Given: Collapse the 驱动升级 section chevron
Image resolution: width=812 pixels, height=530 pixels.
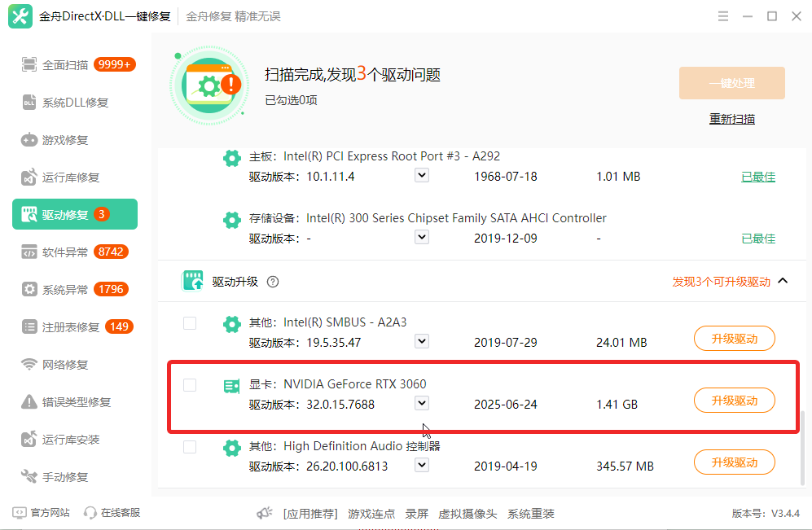Looking at the screenshot, I should (x=783, y=281).
